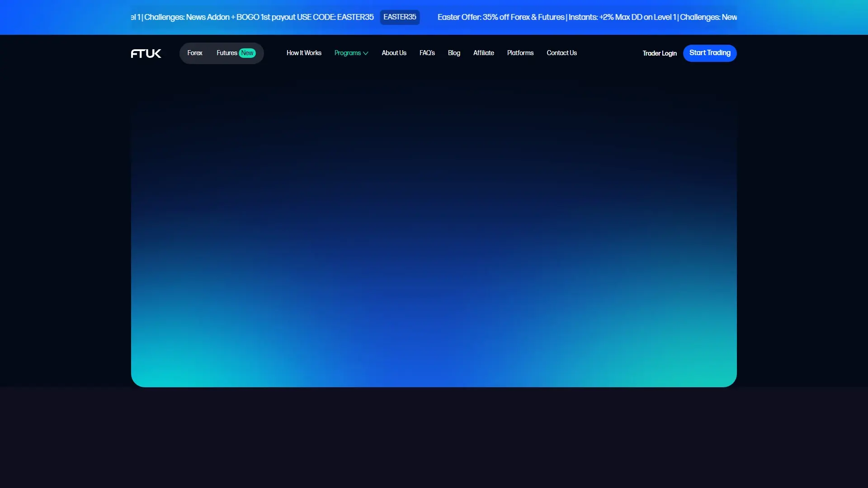Open the FAQ's page
Viewport: 868px width, 488px height.
point(427,53)
